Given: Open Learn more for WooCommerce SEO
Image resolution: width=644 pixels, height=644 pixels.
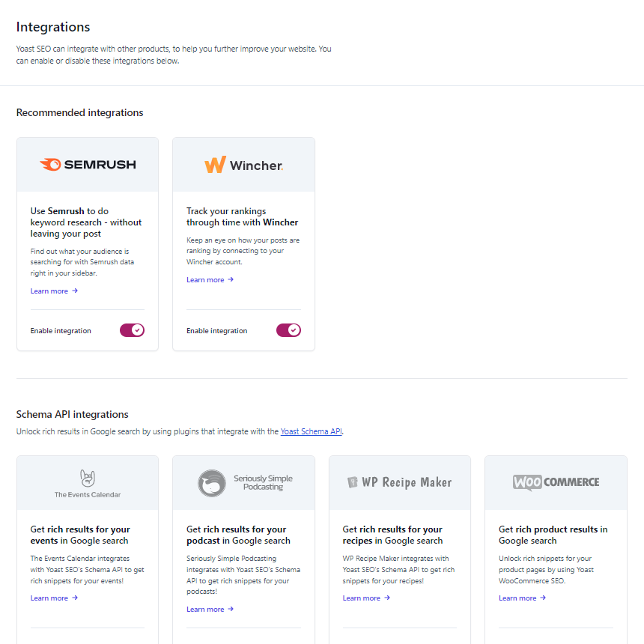Looking at the screenshot, I should click(517, 598).
